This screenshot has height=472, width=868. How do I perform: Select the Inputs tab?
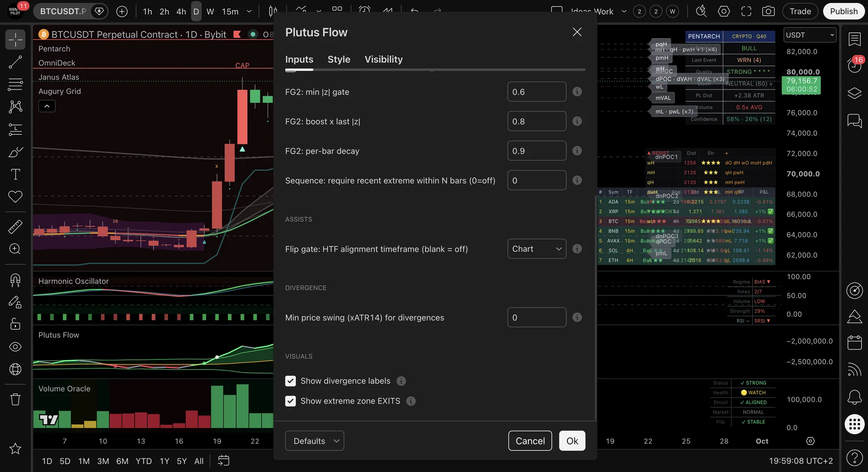coord(299,59)
